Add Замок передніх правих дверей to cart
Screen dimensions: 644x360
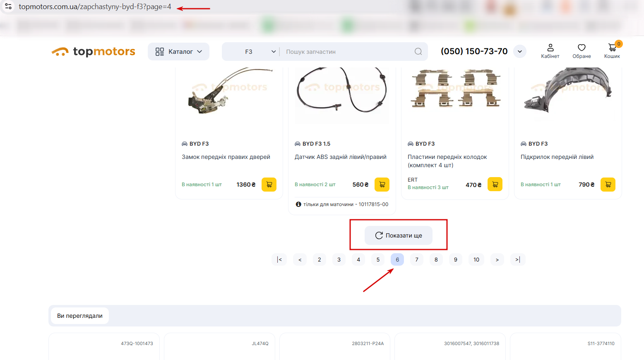click(269, 185)
